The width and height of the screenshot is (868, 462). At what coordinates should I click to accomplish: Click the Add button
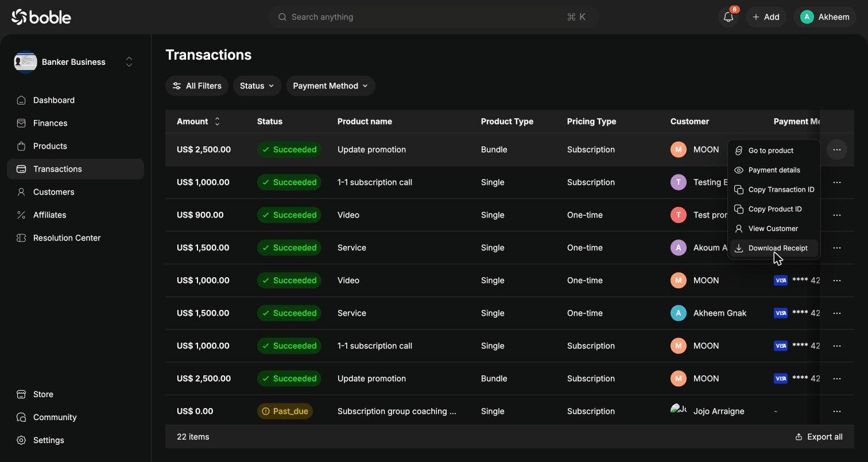pos(766,17)
